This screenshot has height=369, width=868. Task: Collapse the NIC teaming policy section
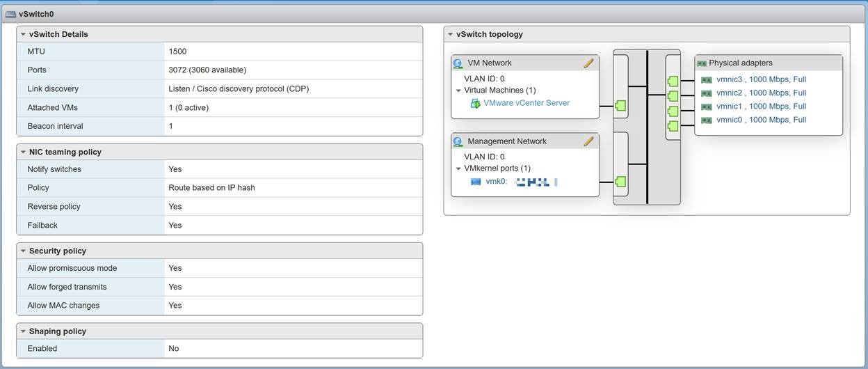click(23, 152)
